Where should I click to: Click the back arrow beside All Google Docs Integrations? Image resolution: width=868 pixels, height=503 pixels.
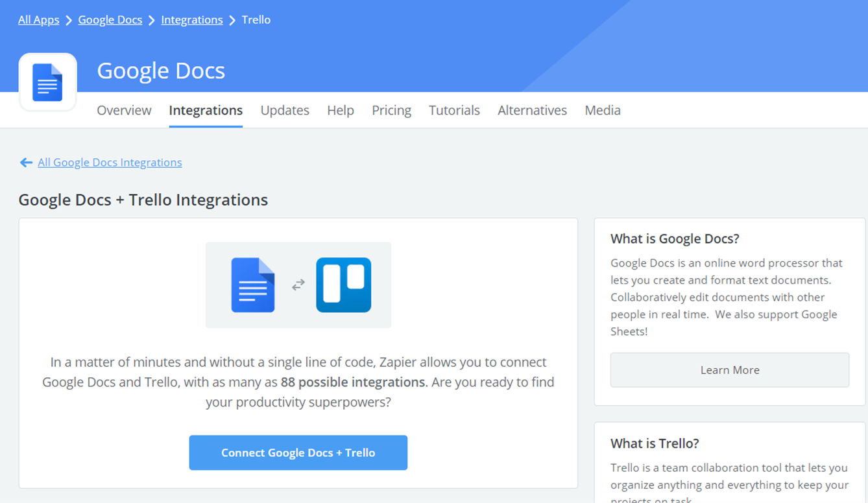[x=26, y=163]
